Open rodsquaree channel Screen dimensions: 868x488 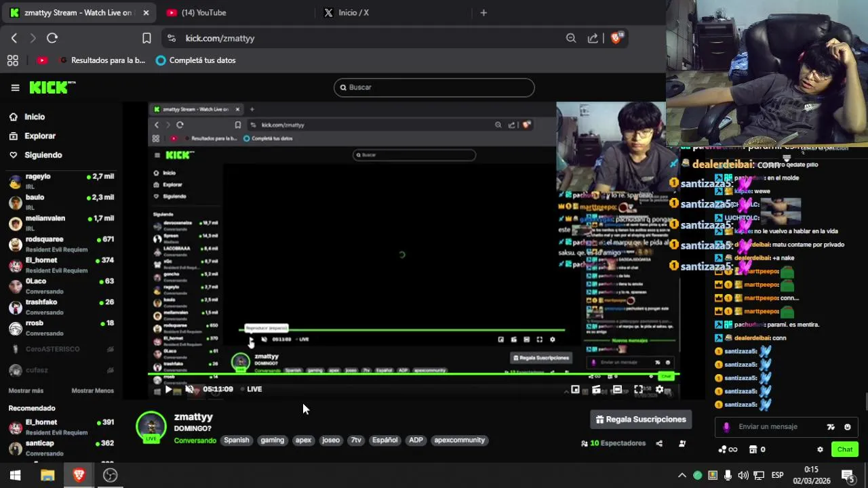coord(61,243)
